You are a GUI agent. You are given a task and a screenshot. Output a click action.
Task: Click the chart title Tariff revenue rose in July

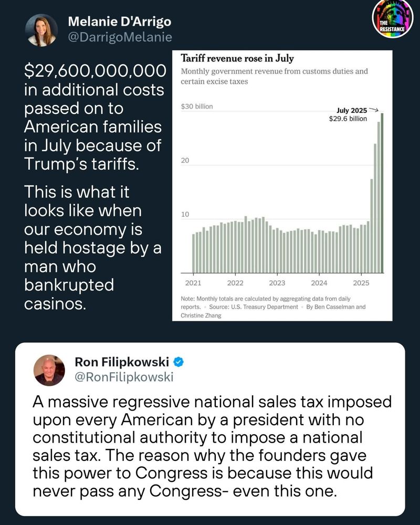point(237,58)
